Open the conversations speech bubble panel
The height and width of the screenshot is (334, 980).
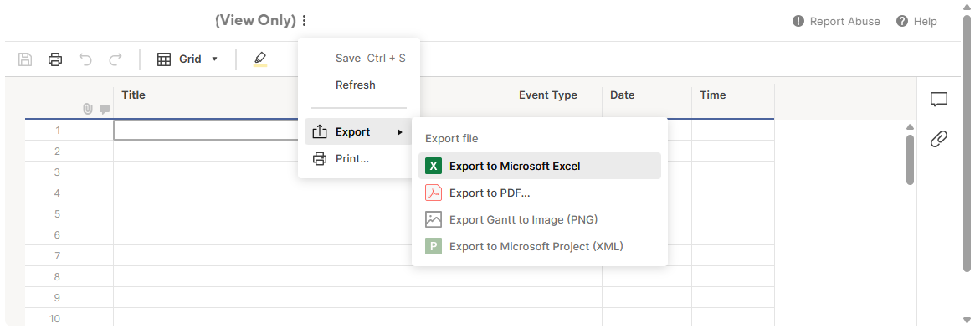[x=939, y=99]
